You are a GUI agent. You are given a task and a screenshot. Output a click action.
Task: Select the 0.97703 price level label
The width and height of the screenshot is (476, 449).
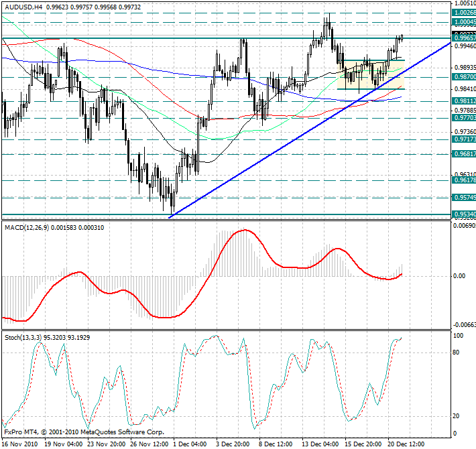pyautogui.click(x=464, y=118)
